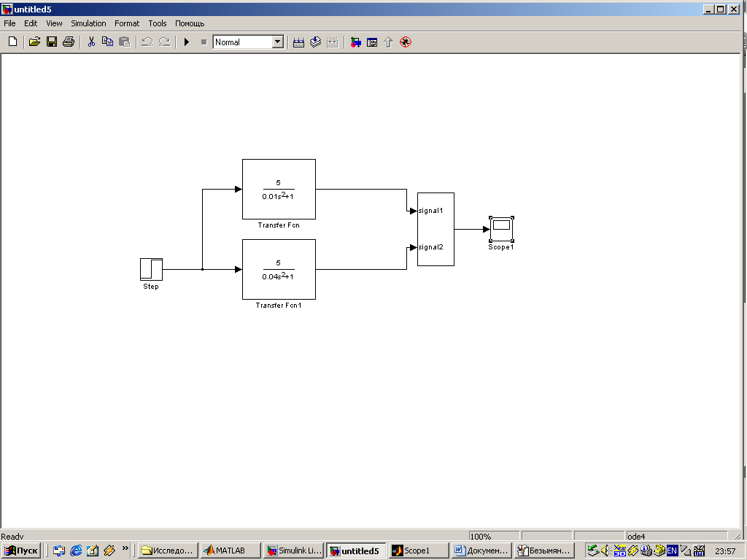Screen dimensions: 747x560
Task: Click the Scope1 block
Action: click(x=501, y=228)
